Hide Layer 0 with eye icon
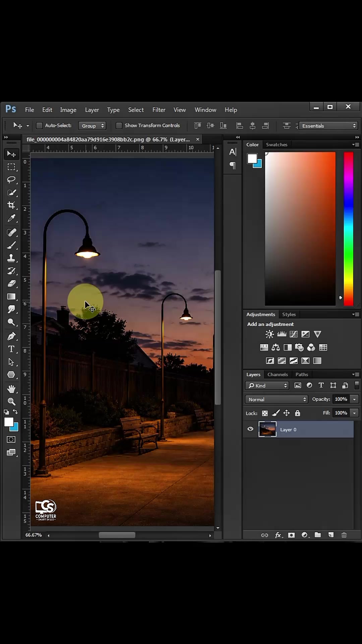The image size is (362, 644). tap(250, 429)
